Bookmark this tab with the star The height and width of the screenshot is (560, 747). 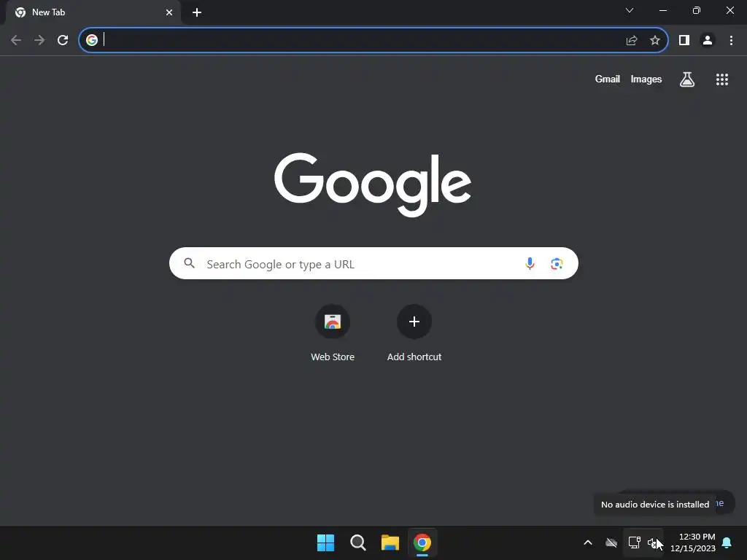click(x=655, y=41)
